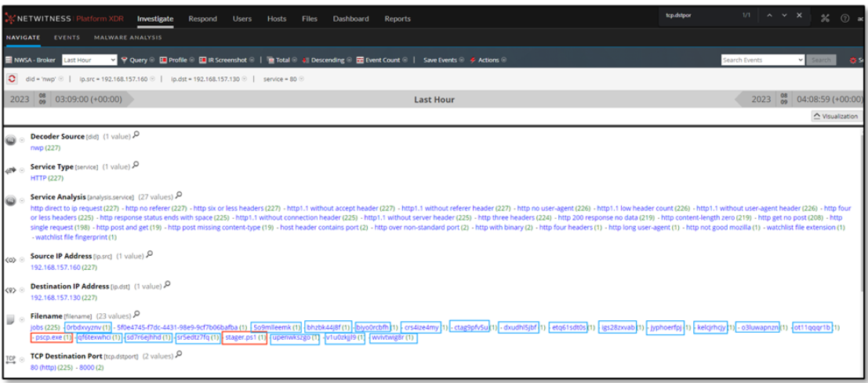This screenshot has width=868, height=383.
Task: Collapse the Service Type meta group toggle
Action: coord(22,168)
